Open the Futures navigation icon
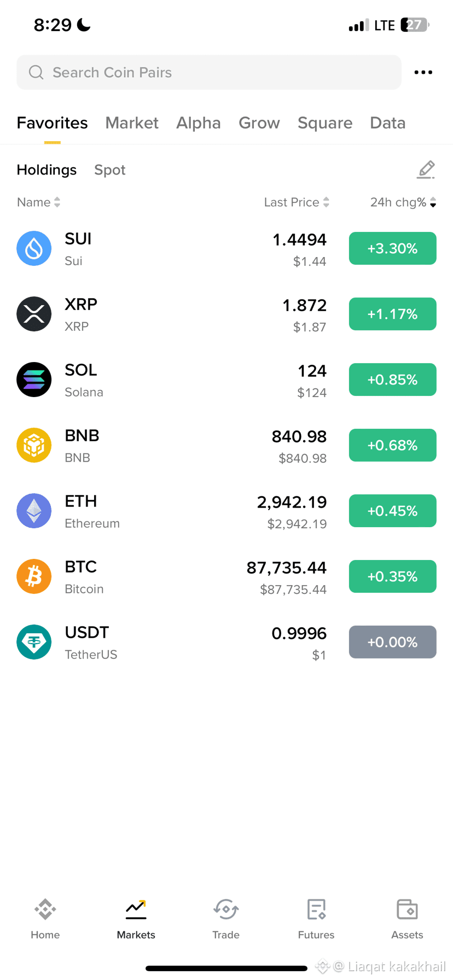Image resolution: width=453 pixels, height=980 pixels. [316, 910]
